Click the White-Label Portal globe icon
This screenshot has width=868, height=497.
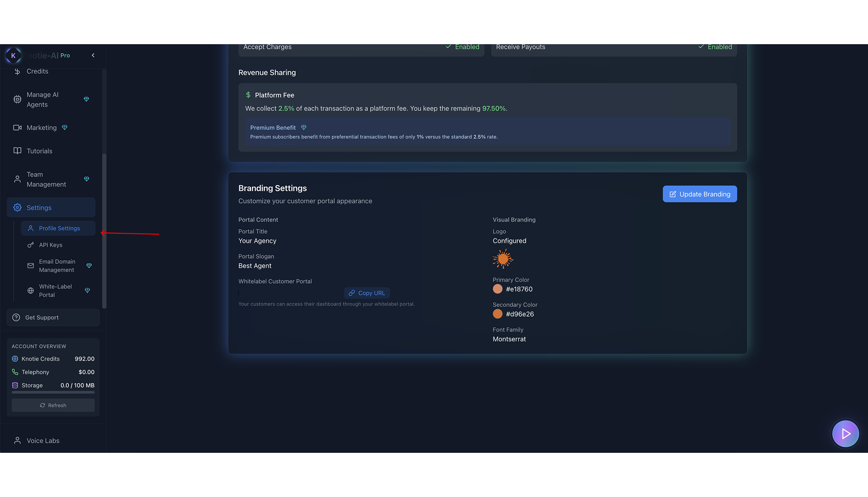[31, 290]
